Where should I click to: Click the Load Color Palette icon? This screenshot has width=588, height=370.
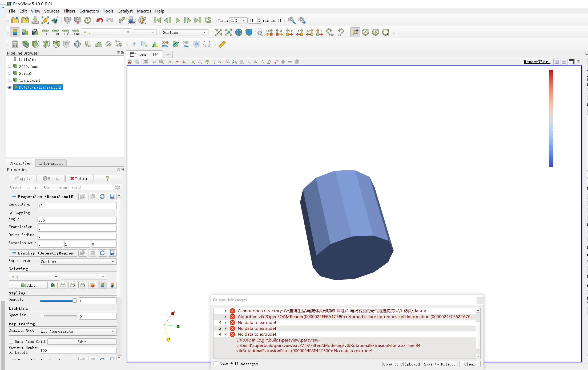[x=142, y=20]
